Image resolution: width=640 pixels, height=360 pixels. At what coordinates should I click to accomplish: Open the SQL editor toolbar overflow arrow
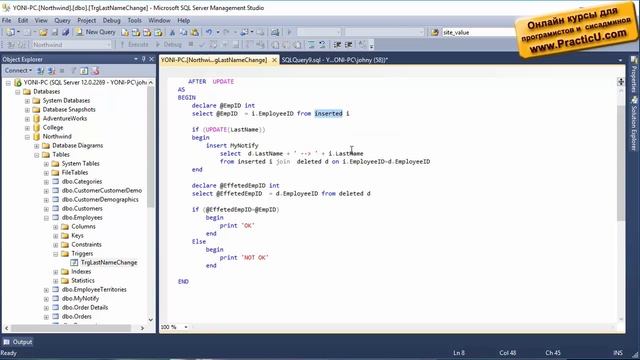tap(371, 45)
